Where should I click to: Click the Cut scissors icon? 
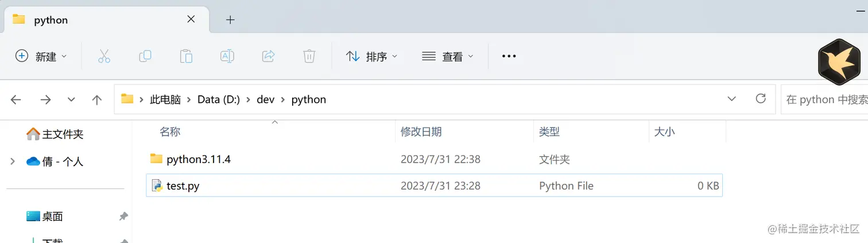pos(104,56)
